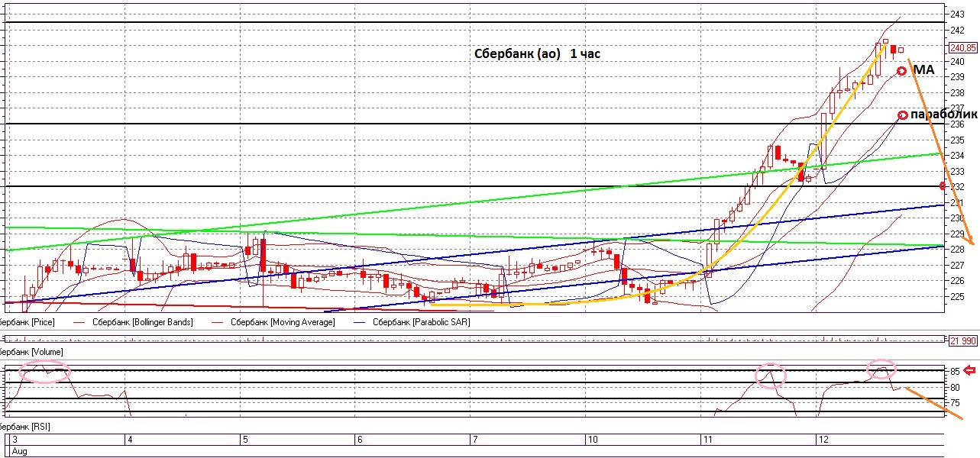Click date 10 on the time axis
Screen dimensions: 980x458
click(592, 440)
